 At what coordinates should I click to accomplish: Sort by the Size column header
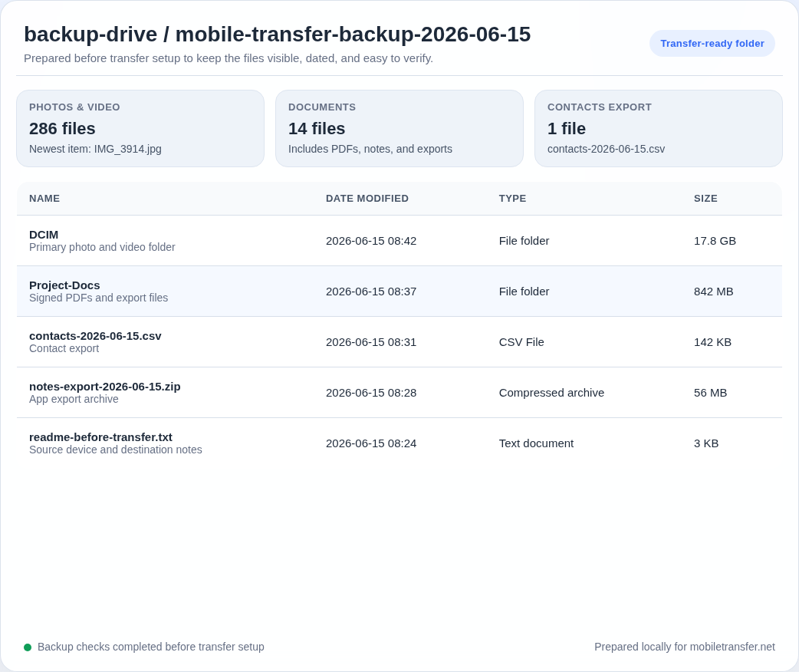[705, 199]
